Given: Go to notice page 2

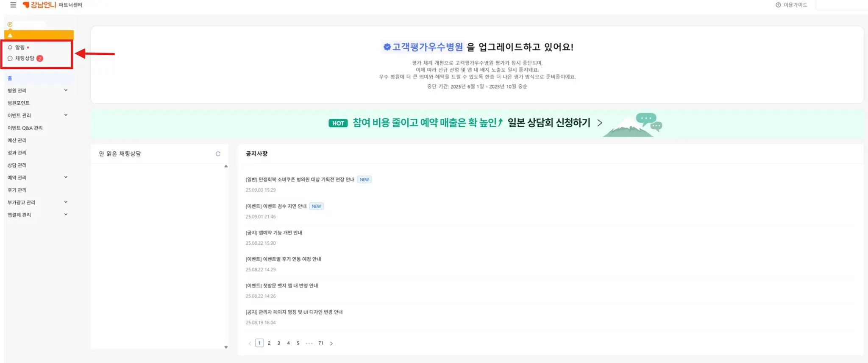Looking at the screenshot, I should [x=269, y=343].
